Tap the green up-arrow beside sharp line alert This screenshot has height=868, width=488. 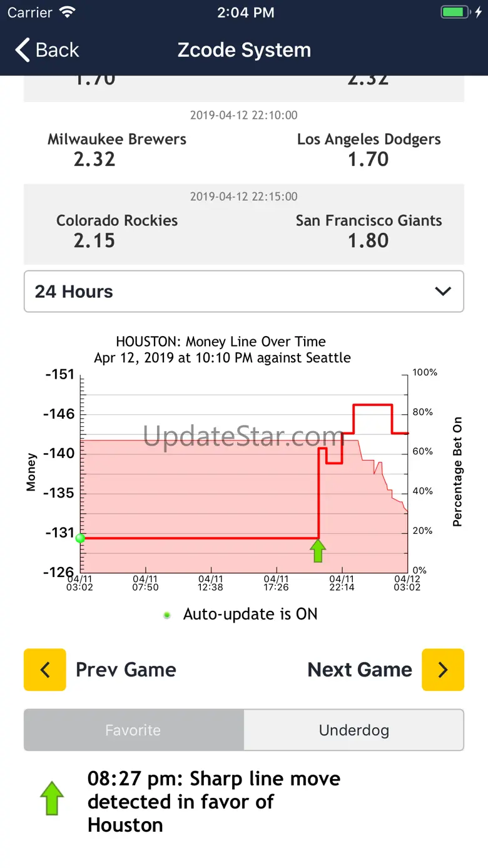click(x=52, y=798)
